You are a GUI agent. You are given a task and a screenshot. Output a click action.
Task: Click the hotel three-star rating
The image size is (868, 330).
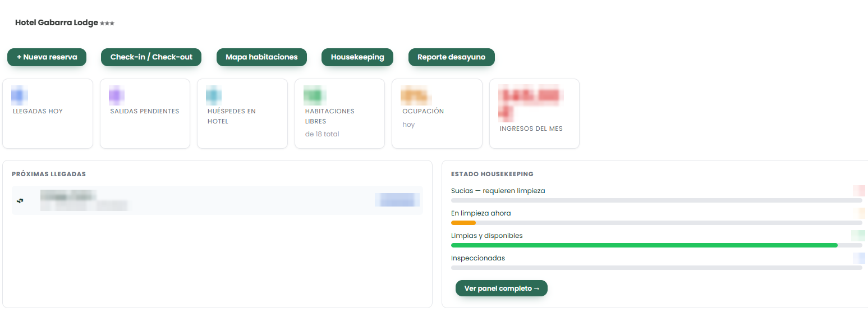coord(107,24)
